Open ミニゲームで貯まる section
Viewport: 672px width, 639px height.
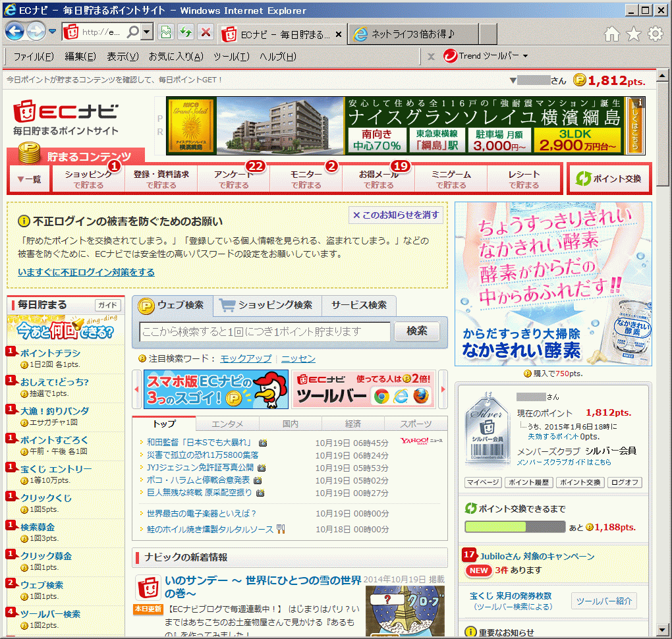(x=451, y=179)
